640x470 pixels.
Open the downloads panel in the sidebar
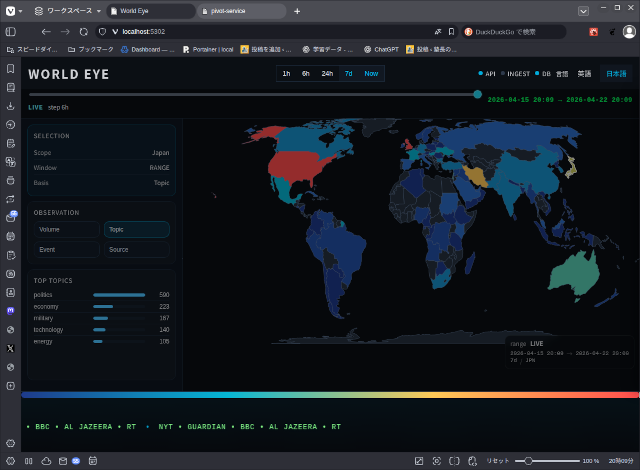point(10,106)
